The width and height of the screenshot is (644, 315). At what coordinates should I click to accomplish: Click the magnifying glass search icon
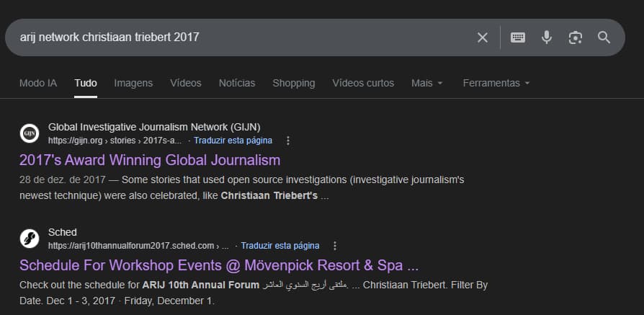604,37
